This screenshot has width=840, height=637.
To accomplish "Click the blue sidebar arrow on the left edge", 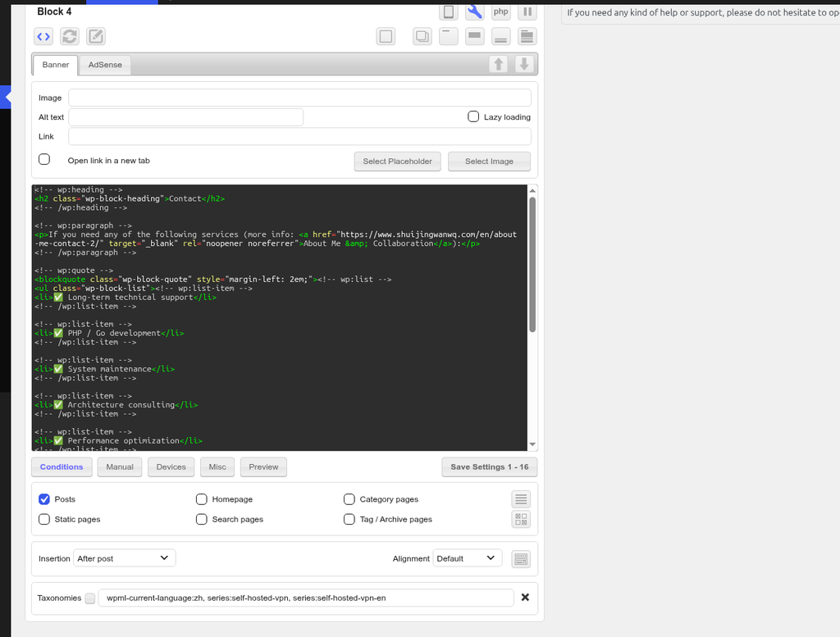I will click(6, 98).
